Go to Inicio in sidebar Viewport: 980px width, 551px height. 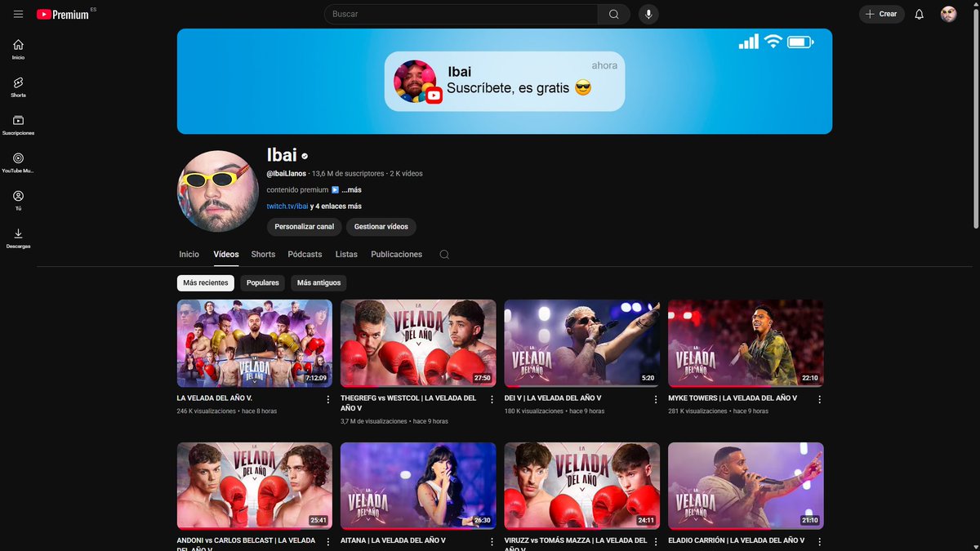(x=18, y=50)
